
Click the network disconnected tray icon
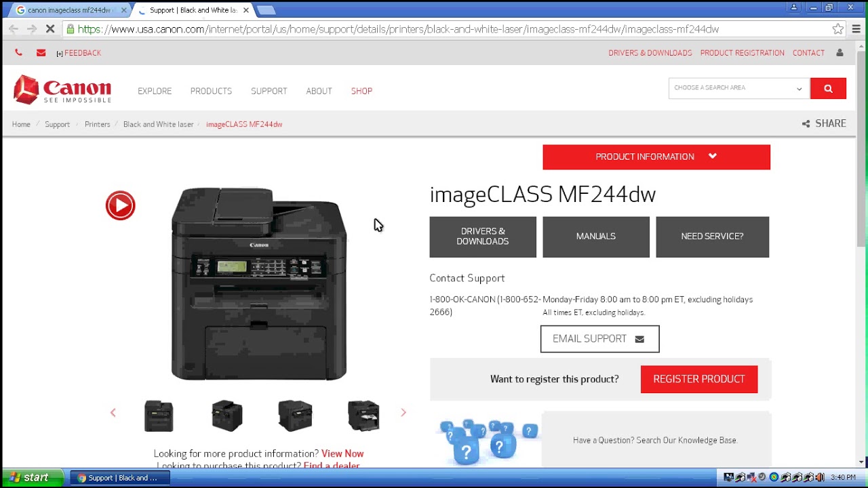pos(751,477)
